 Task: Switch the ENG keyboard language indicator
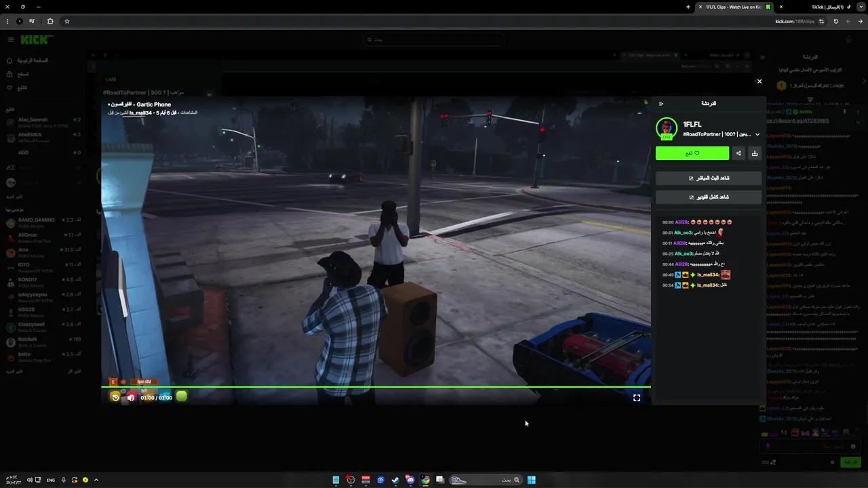tap(51, 480)
